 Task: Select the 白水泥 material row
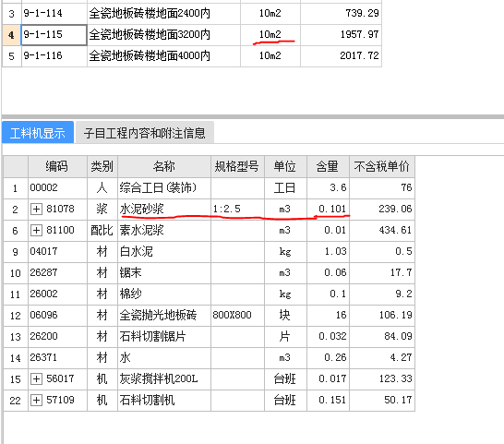click(210, 252)
